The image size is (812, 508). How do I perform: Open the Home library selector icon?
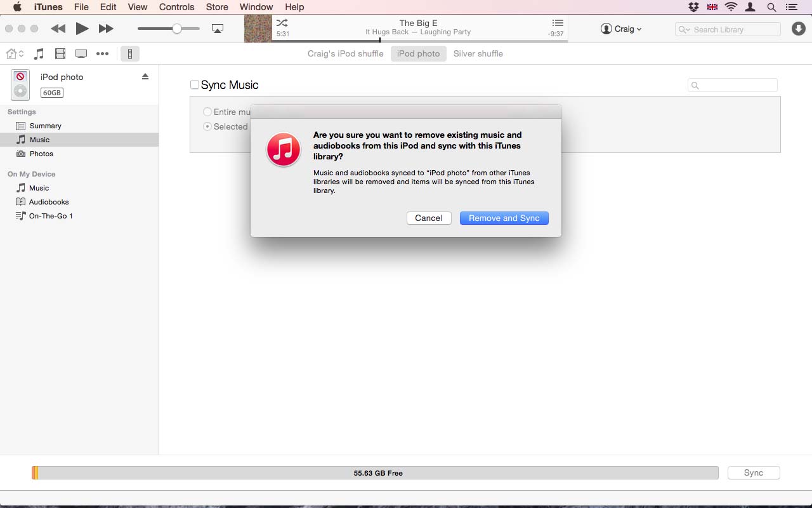[15, 54]
